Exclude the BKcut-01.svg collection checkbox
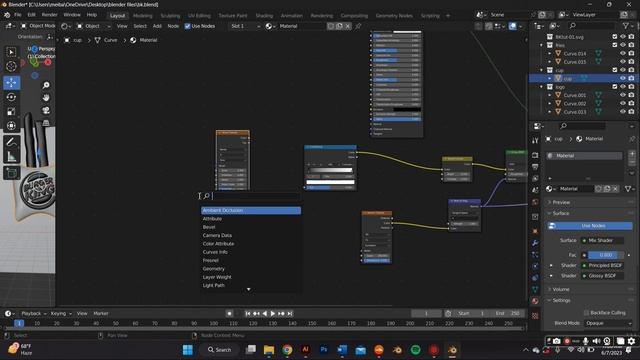The height and width of the screenshot is (360, 640). (615, 37)
